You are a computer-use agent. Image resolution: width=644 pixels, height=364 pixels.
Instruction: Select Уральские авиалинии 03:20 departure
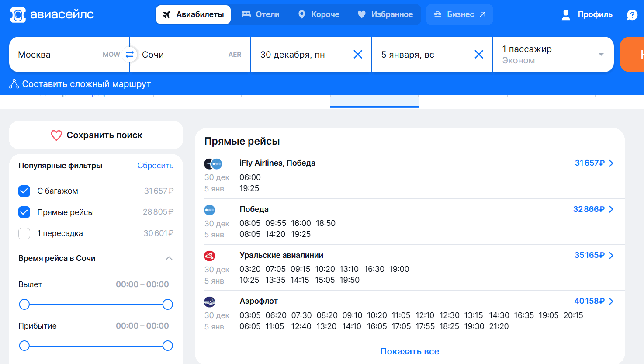250,269
